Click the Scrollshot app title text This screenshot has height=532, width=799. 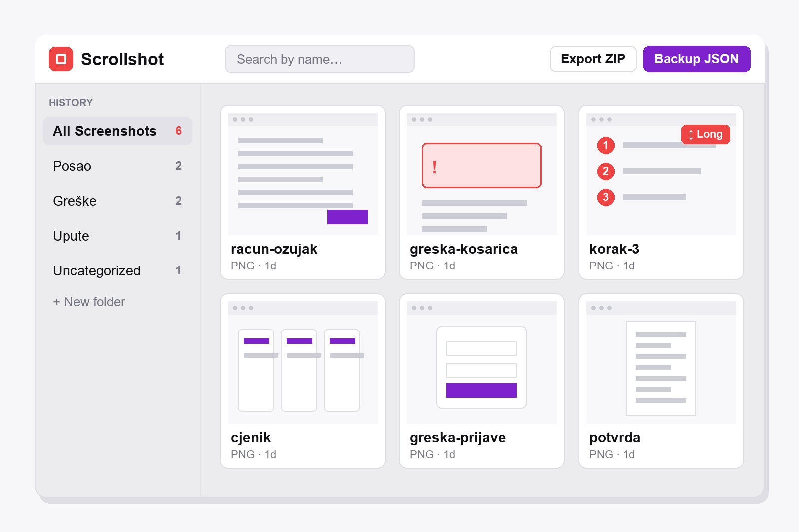pos(122,59)
